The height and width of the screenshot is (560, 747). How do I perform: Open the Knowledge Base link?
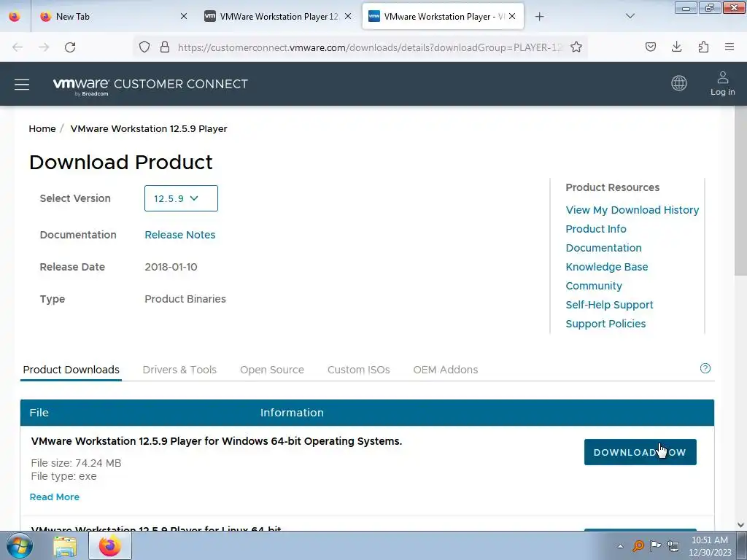pyautogui.click(x=607, y=267)
